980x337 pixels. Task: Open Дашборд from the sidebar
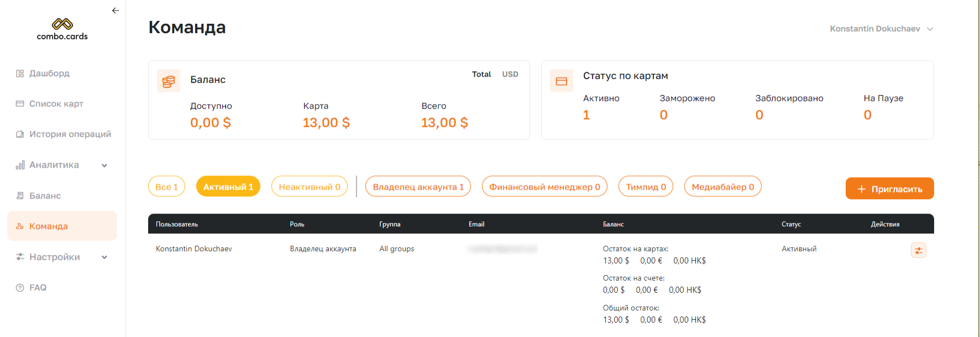coord(49,73)
